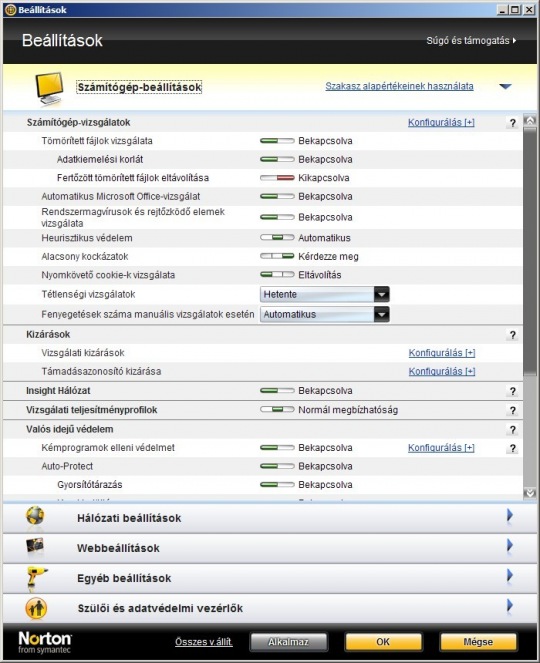This screenshot has height=663, width=540.
Task: Click the globe icon beside Hálózati beállítások
Action: tap(35, 516)
